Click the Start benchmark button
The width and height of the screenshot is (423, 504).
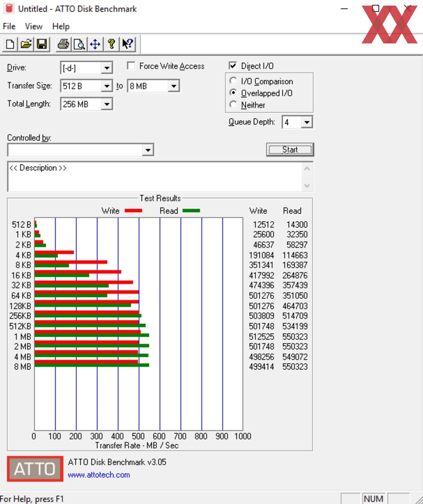coord(290,150)
